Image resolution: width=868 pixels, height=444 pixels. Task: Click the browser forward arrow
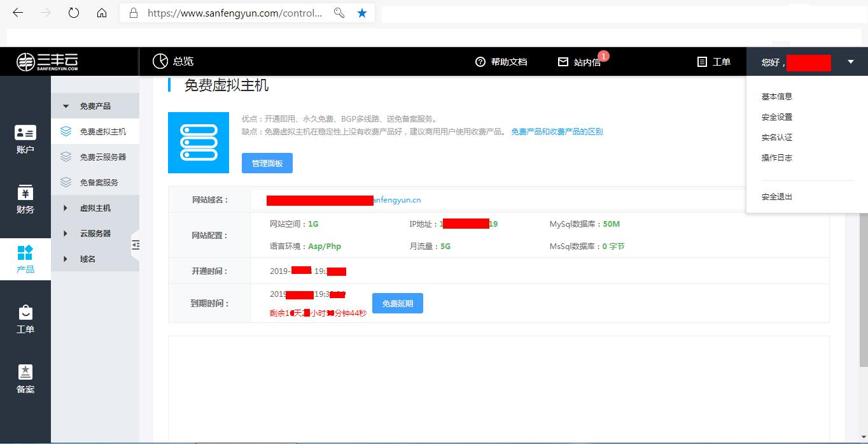point(46,13)
